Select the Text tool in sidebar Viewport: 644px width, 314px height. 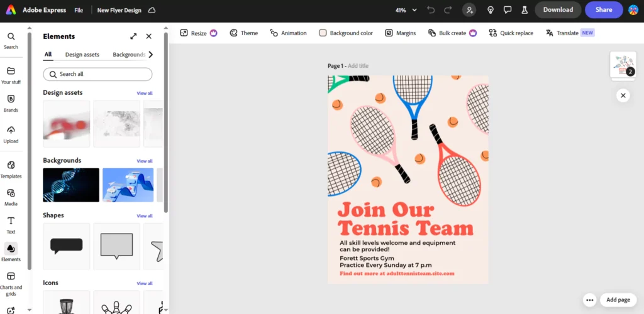coord(11,225)
